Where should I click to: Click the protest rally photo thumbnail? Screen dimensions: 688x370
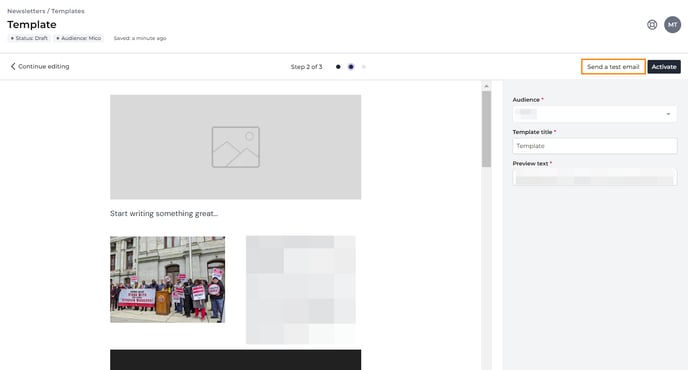168,280
